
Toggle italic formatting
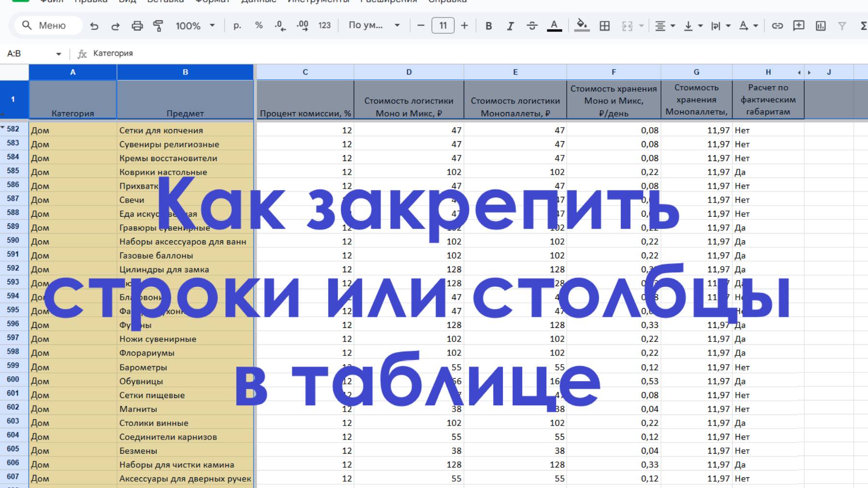(x=510, y=26)
